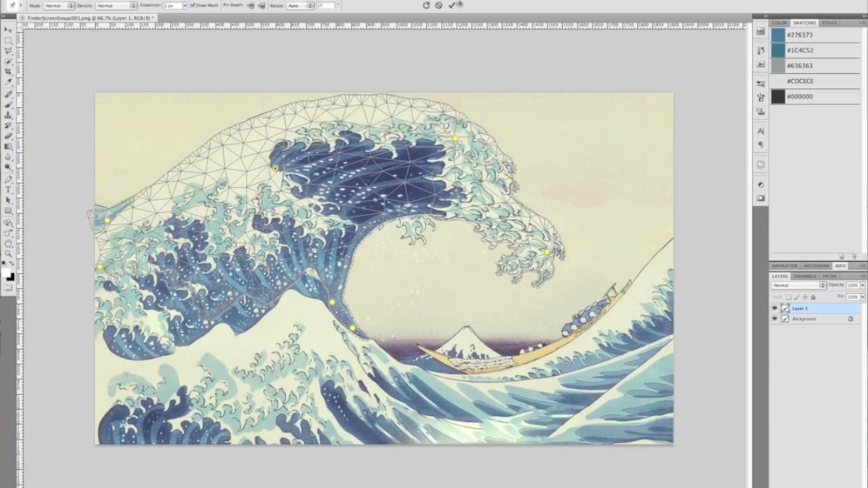Switch to the Styles tab
The height and width of the screenshot is (488, 868).
829,22
